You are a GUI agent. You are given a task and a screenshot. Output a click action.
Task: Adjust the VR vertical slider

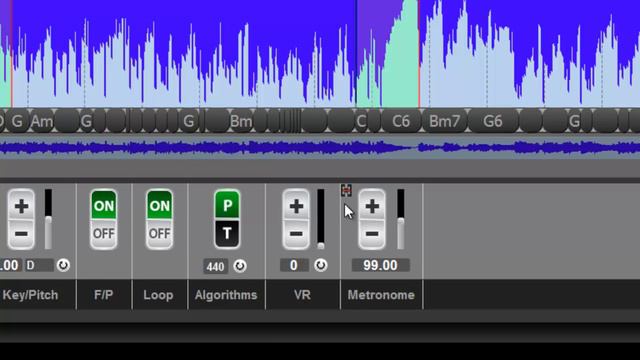tap(321, 219)
